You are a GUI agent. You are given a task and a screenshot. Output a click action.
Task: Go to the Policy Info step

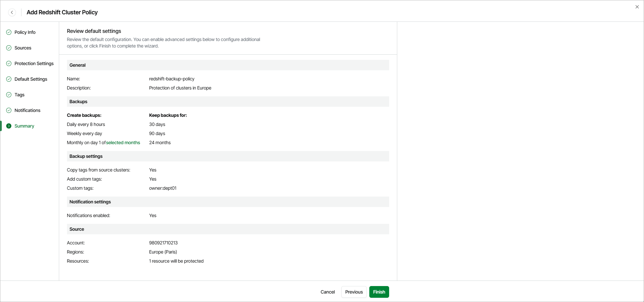[x=25, y=32]
